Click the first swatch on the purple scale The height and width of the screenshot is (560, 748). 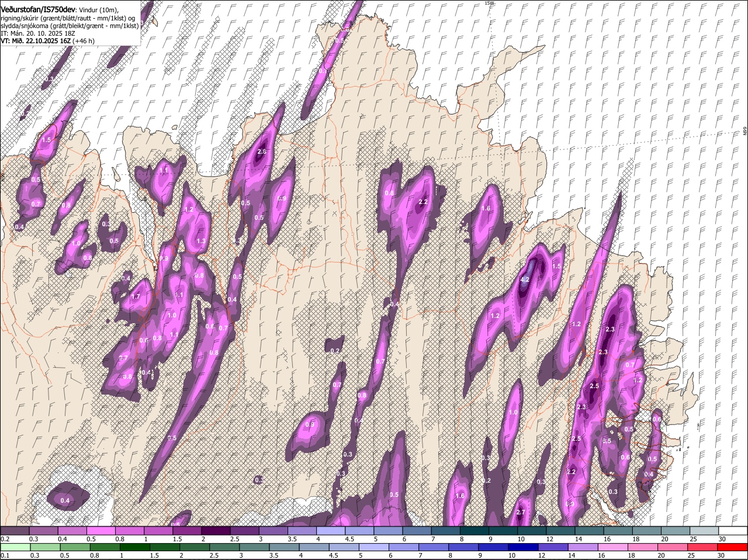pyautogui.click(x=15, y=531)
